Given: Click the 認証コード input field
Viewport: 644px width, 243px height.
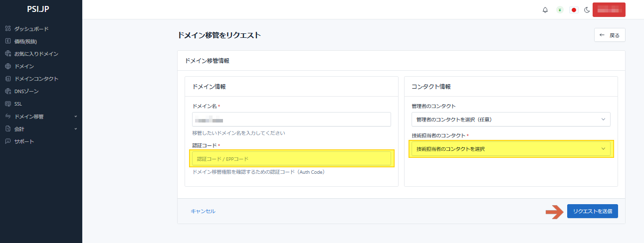Looking at the screenshot, I should point(291,159).
